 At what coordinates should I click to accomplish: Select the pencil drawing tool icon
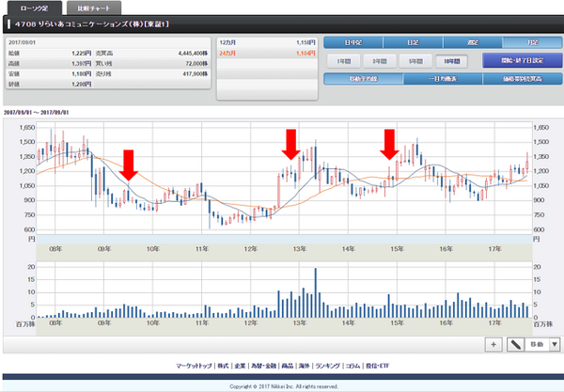coord(516,345)
